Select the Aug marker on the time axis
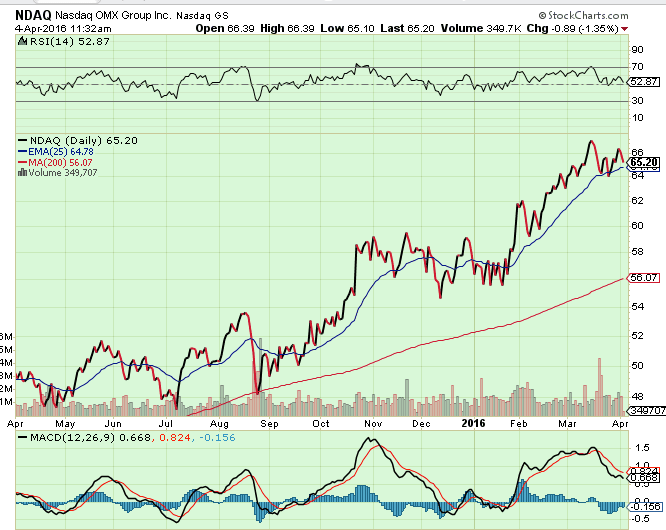Image resolution: width=666 pixels, height=530 pixels. tap(218, 423)
